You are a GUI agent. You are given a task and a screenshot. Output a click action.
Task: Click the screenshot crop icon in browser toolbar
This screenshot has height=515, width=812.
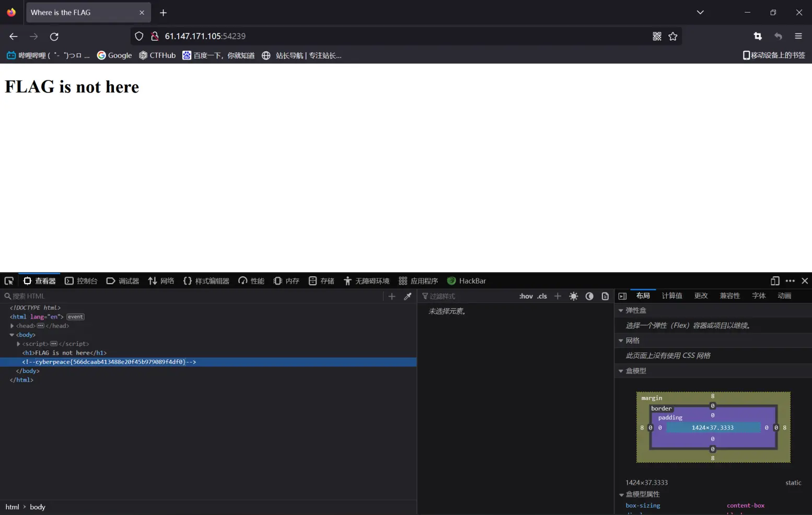758,36
